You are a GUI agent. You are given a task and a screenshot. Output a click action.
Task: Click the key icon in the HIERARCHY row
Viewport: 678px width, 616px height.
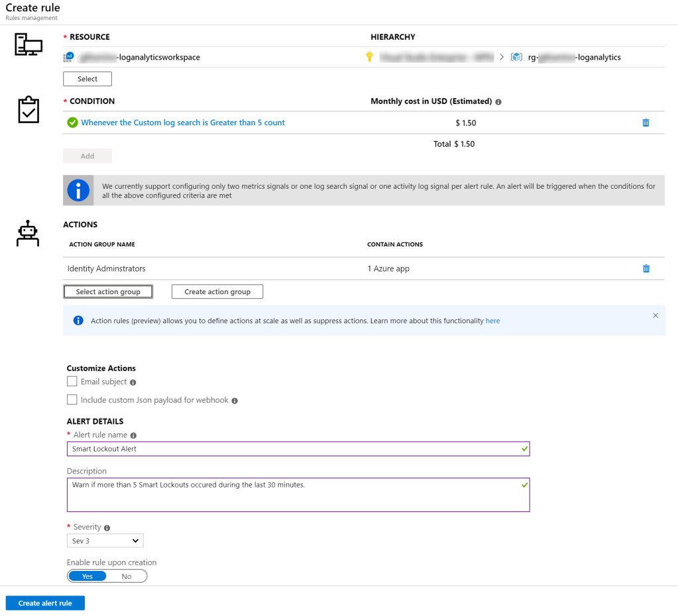pyautogui.click(x=369, y=57)
